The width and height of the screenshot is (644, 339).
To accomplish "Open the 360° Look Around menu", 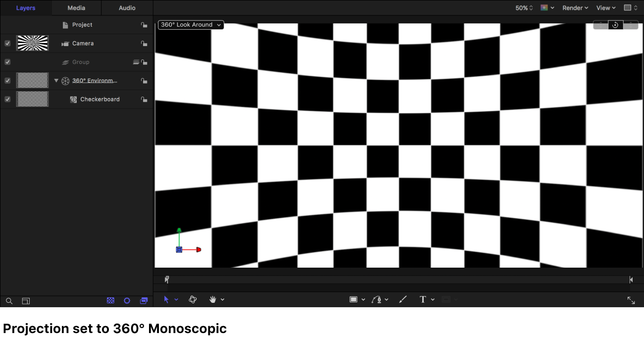I will tap(191, 25).
